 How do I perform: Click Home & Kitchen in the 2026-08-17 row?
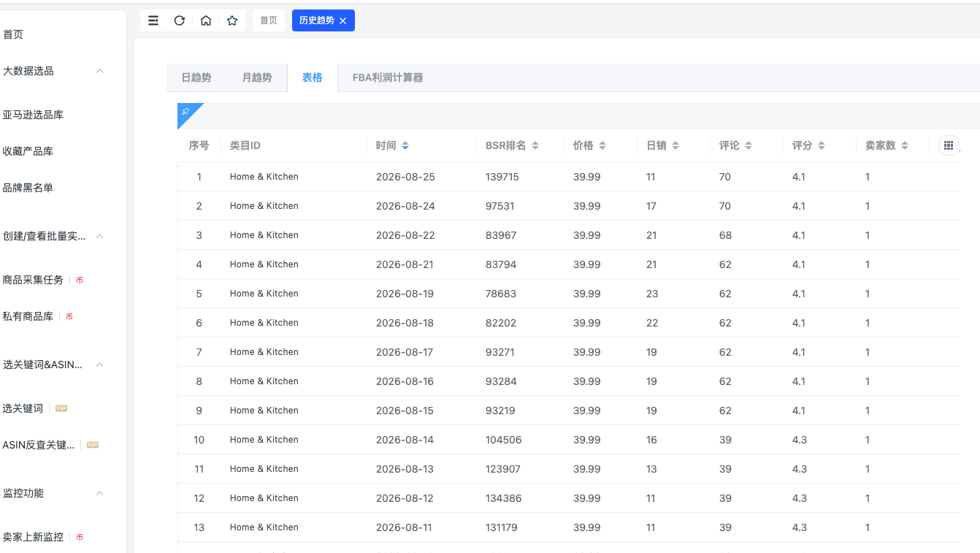pyautogui.click(x=264, y=352)
